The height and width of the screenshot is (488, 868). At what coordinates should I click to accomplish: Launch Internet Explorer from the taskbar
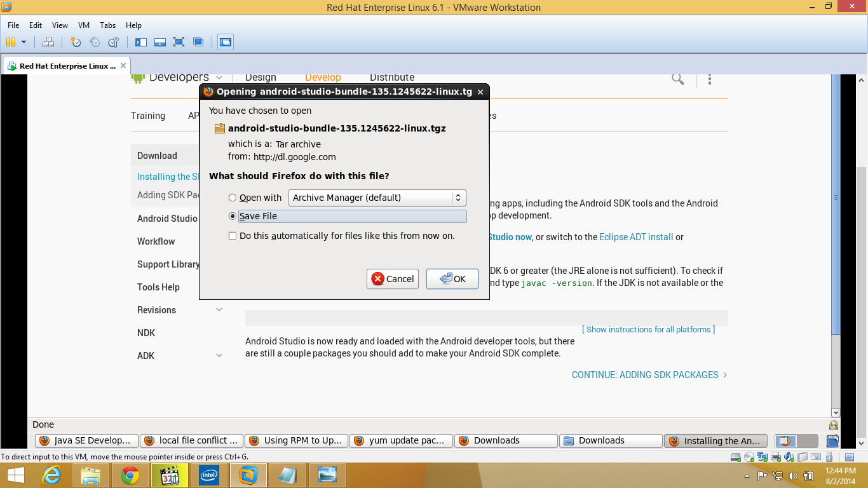(52, 475)
